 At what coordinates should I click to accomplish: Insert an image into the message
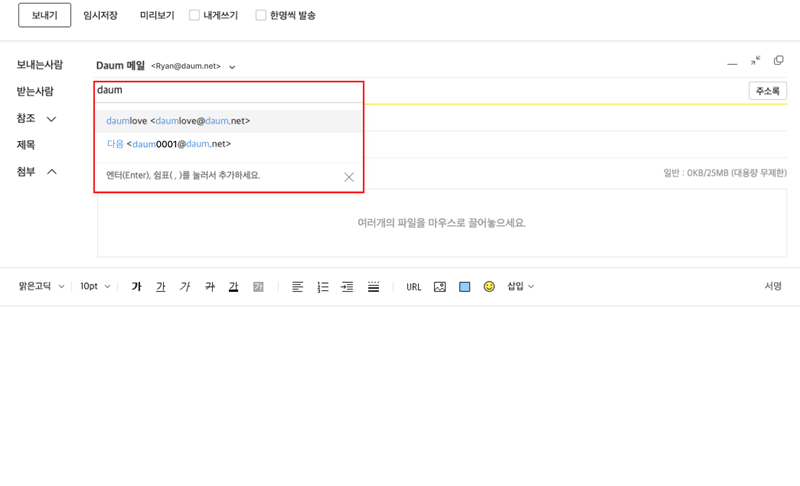point(440,287)
